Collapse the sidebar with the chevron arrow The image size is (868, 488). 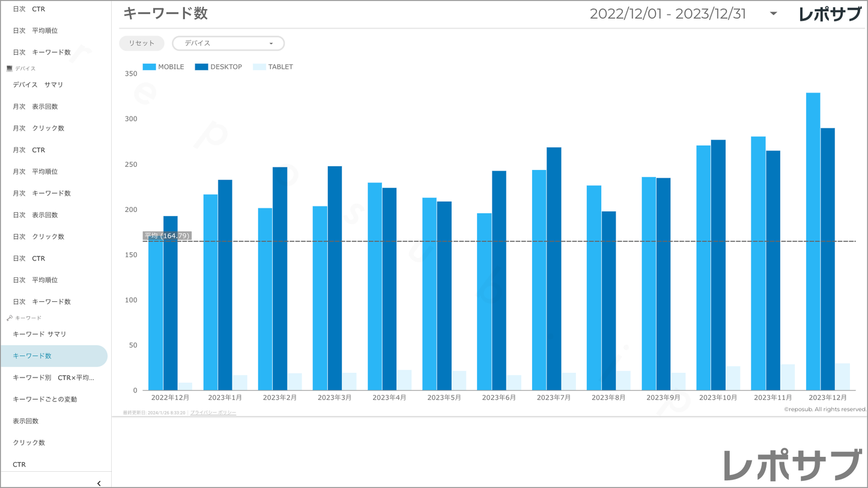99,483
